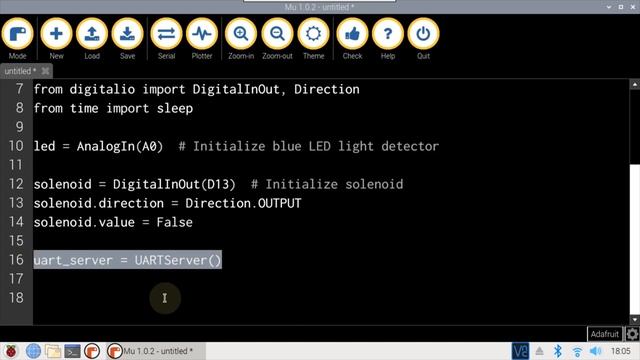
Task: Click the '# Initialize blue LED light detector' comment
Action: [309, 146]
